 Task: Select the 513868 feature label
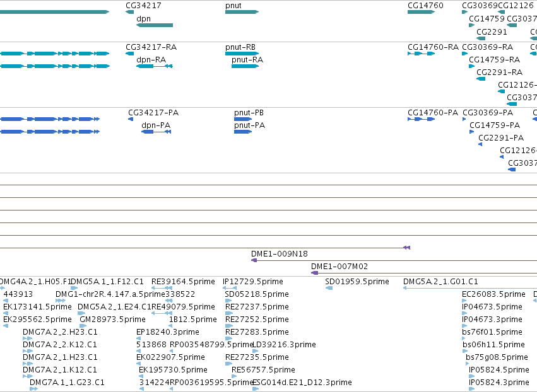click(151, 345)
